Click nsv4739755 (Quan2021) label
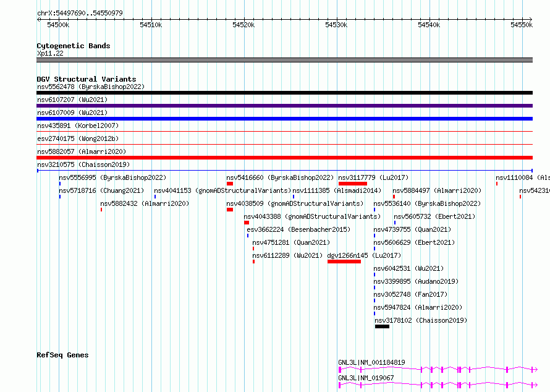 tap(412, 229)
